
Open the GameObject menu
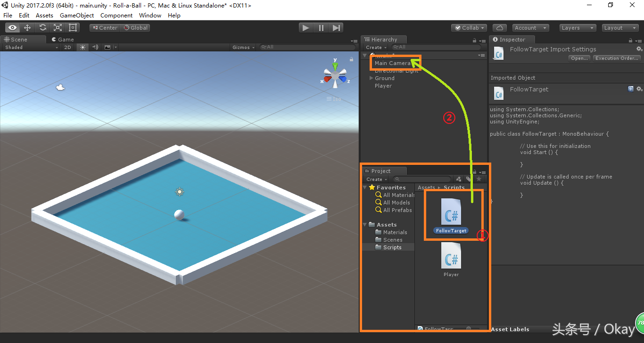(77, 16)
